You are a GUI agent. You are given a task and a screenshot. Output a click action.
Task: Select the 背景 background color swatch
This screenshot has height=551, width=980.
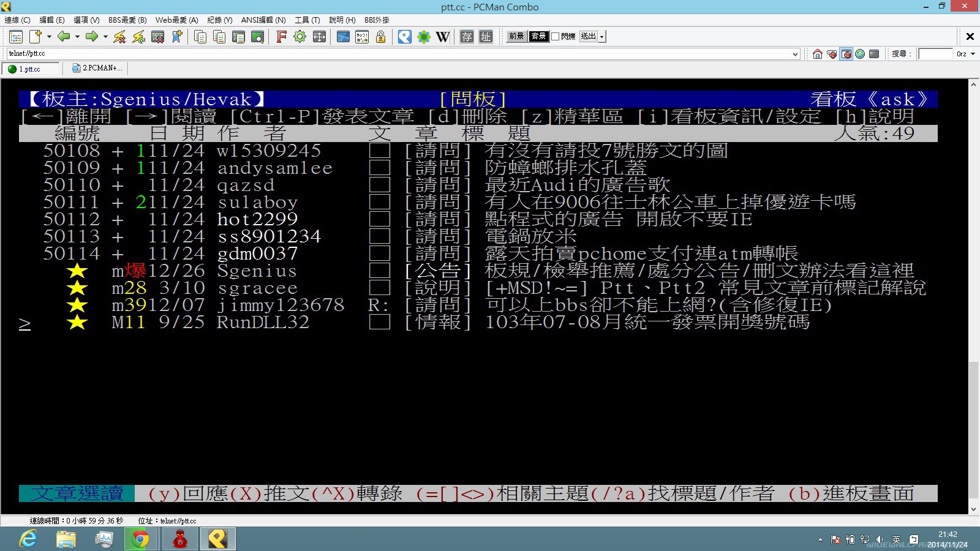(x=538, y=37)
